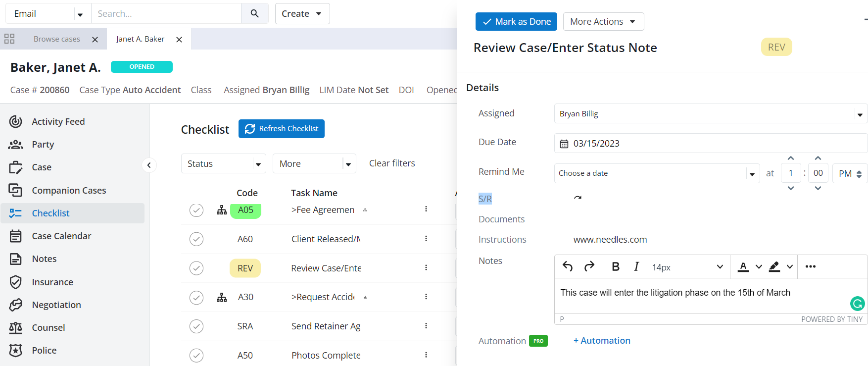This screenshot has width=868, height=366.
Task: Switch to the Browse cases tab
Action: coord(57,39)
